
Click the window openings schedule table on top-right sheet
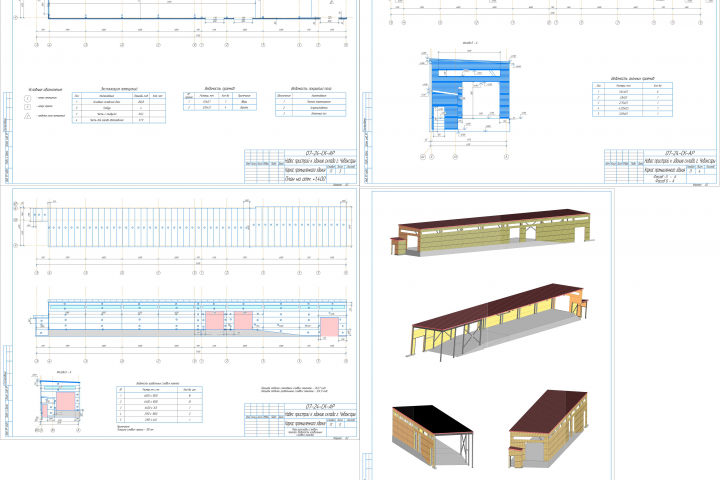click(632, 99)
